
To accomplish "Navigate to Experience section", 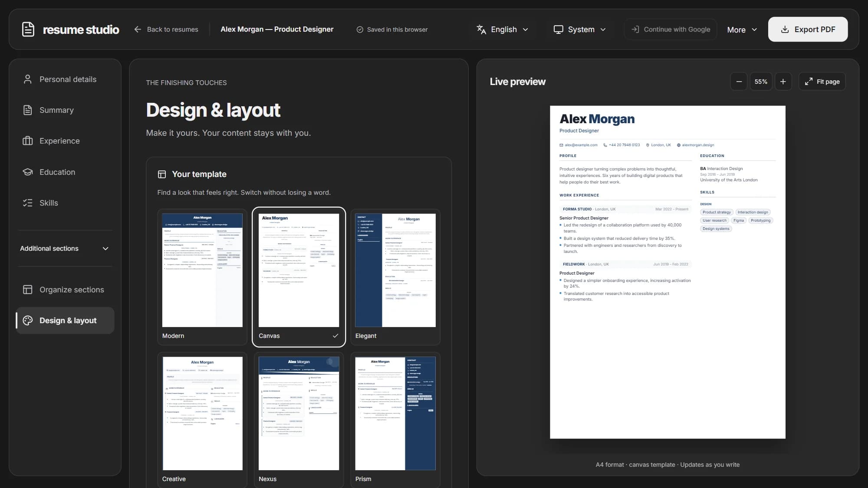I will pyautogui.click(x=65, y=141).
